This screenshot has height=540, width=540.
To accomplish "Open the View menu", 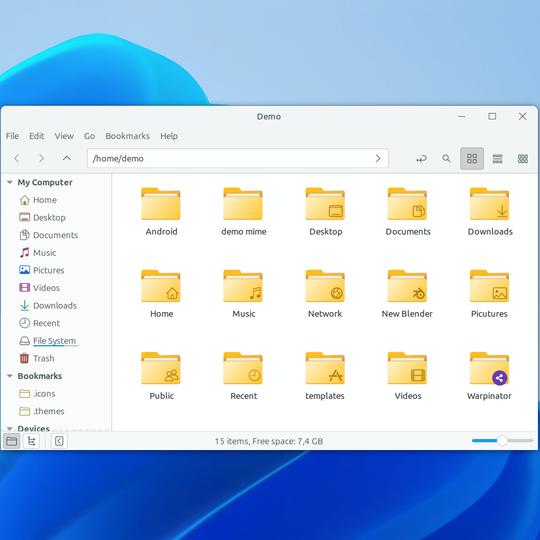I will click(x=64, y=136).
